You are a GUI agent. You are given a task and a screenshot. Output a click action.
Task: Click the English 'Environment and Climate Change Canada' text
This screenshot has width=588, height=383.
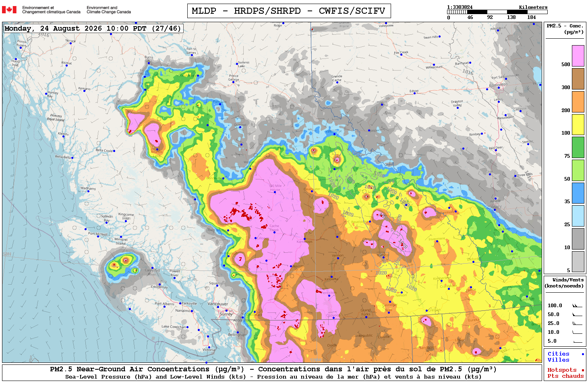pos(109,10)
